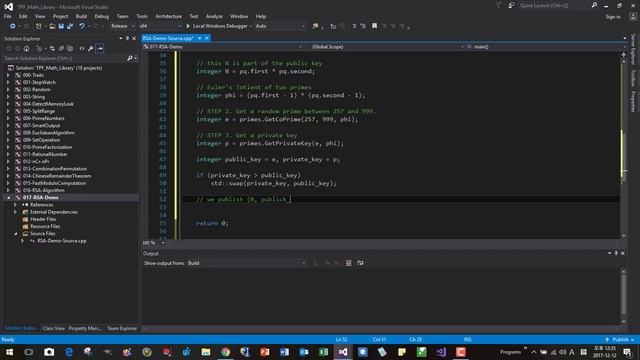The height and width of the screenshot is (360, 640).
Task: Open Excel from the taskbar
Action: tap(323, 352)
